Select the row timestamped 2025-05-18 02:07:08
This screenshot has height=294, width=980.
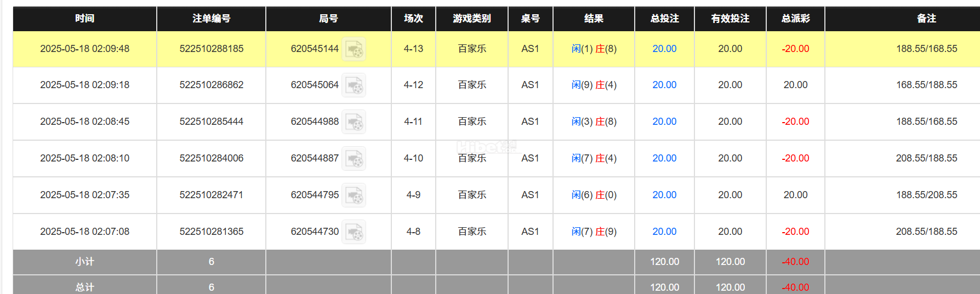[85, 232]
